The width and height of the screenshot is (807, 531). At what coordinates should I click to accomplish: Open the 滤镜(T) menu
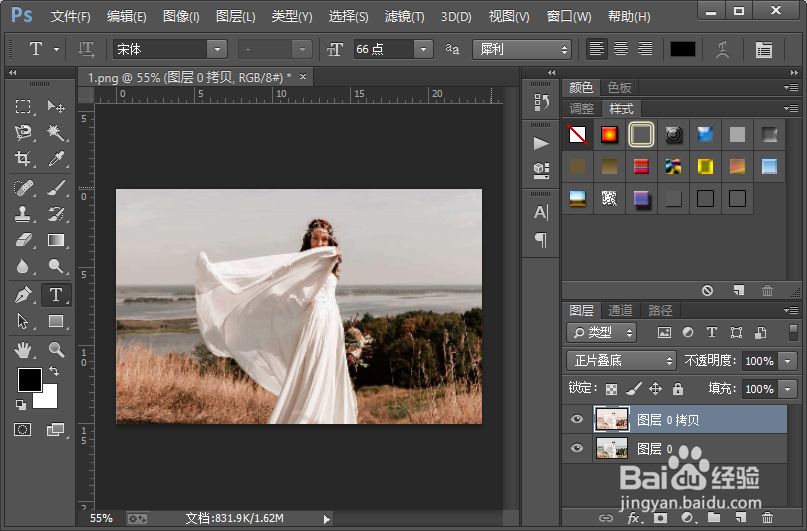point(405,16)
